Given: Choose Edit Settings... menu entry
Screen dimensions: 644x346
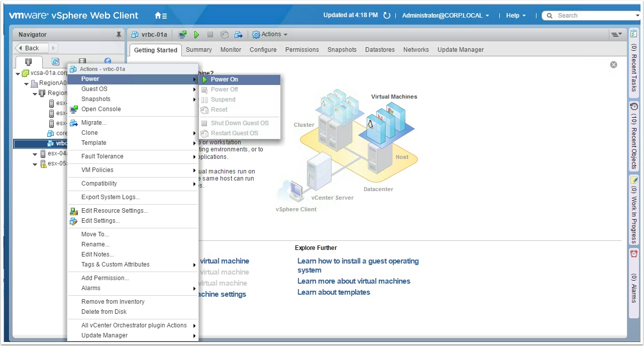Looking at the screenshot, I should [133, 221].
